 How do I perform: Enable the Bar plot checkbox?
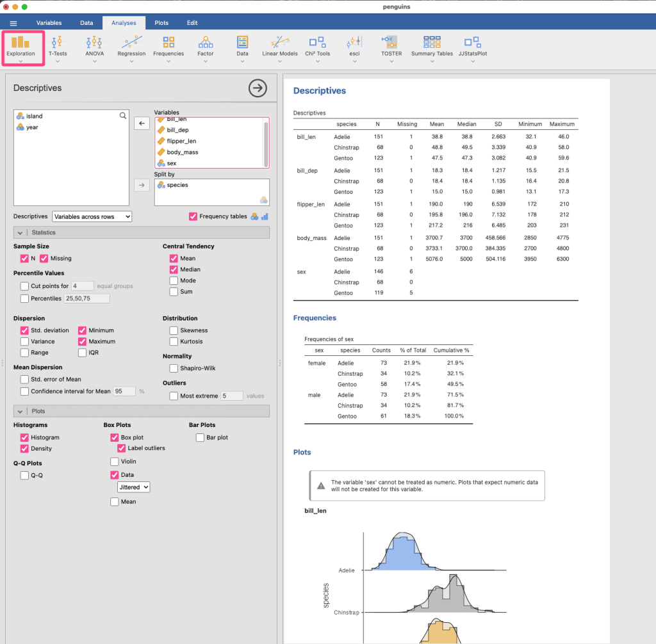[200, 437]
